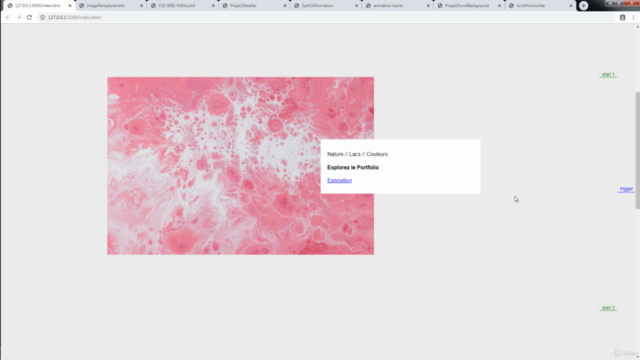Open the site information icon in address bar
The width and height of the screenshot is (640, 360).
[x=42, y=18]
